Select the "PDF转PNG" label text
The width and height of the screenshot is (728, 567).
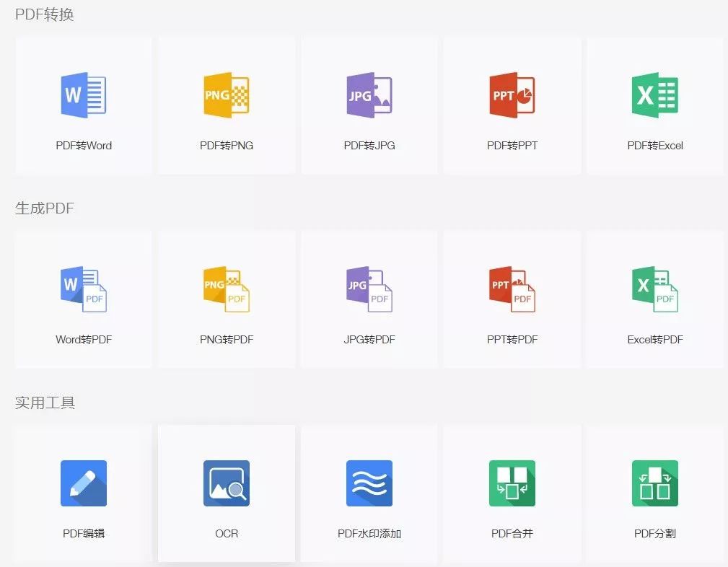pyautogui.click(x=227, y=145)
